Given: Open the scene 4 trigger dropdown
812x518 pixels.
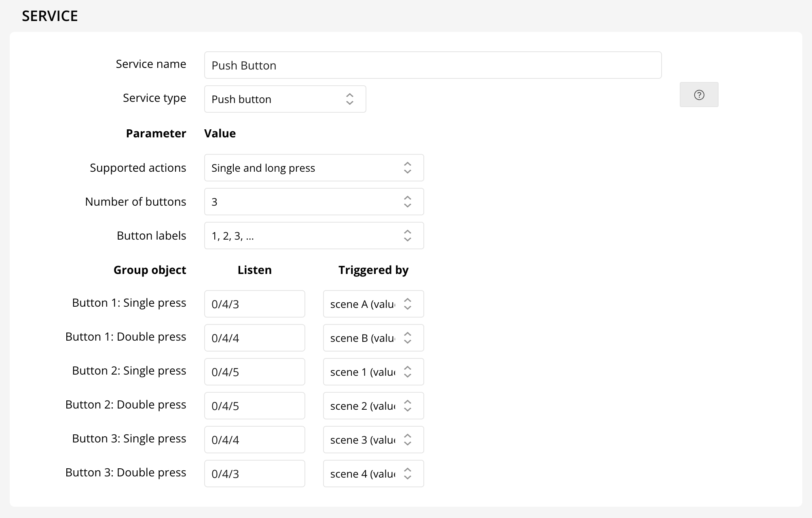Looking at the screenshot, I should [373, 474].
